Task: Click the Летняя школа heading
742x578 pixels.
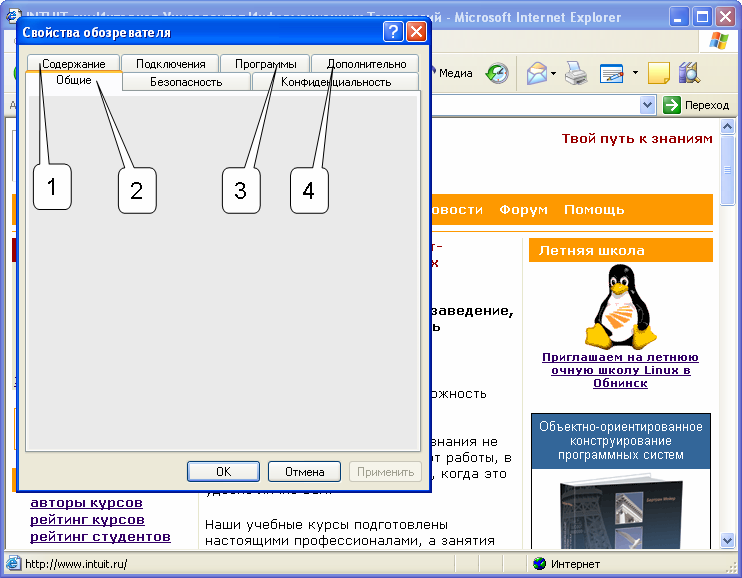Action: click(592, 250)
